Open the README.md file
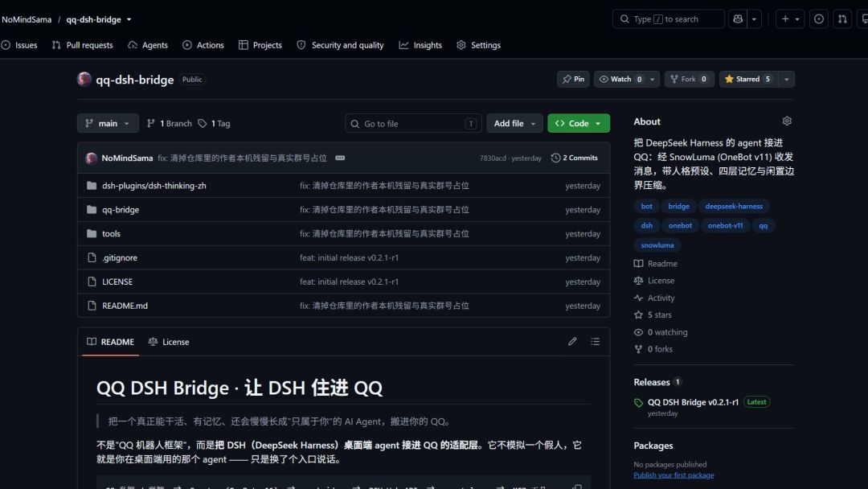868x489 pixels. pyautogui.click(x=125, y=306)
